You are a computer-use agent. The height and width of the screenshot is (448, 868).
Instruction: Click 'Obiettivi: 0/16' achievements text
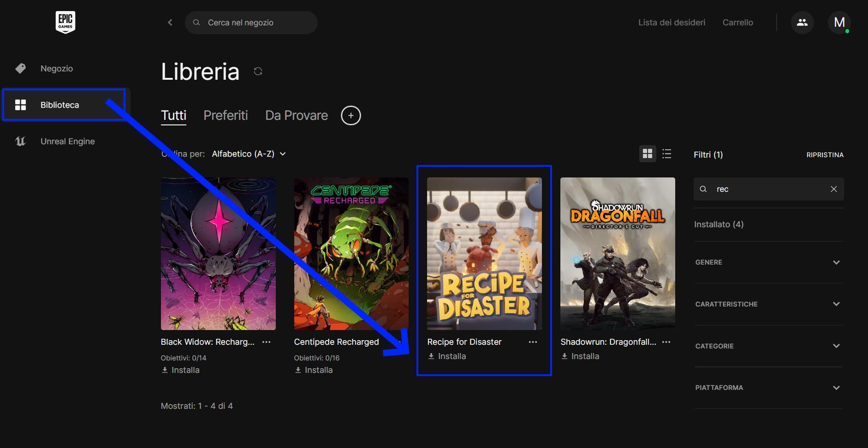[x=317, y=358]
